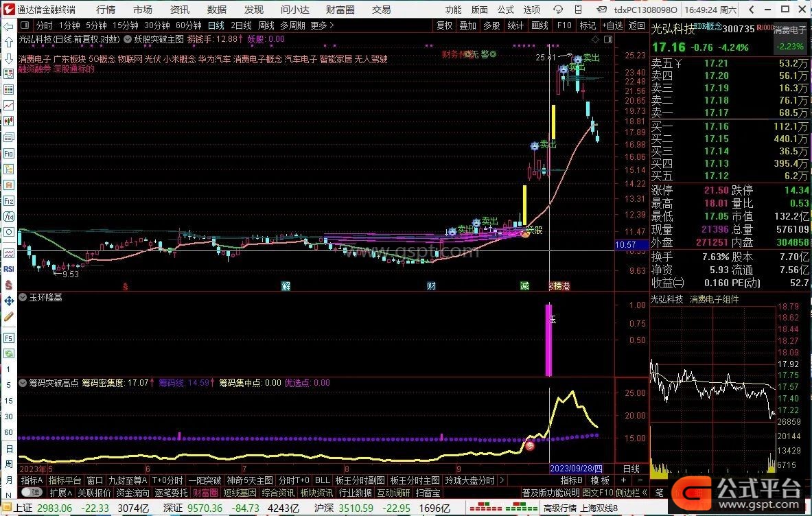Open the 资讯 menu

(180, 10)
